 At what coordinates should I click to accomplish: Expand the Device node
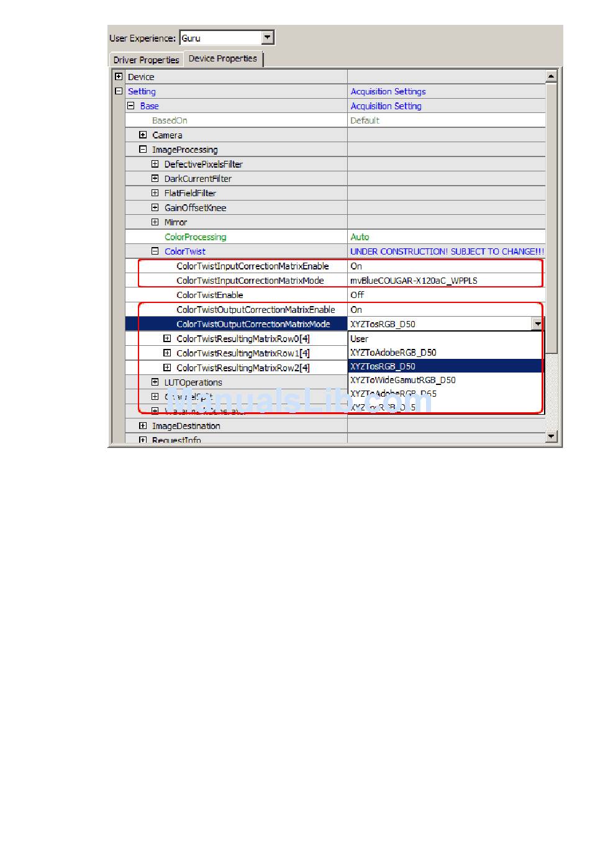click(119, 76)
